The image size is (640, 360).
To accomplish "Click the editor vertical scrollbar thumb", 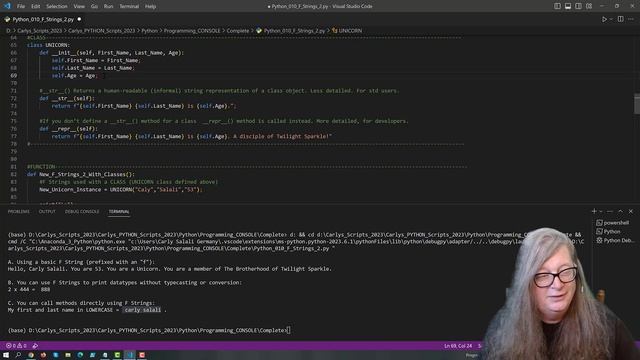I will tap(637, 104).
